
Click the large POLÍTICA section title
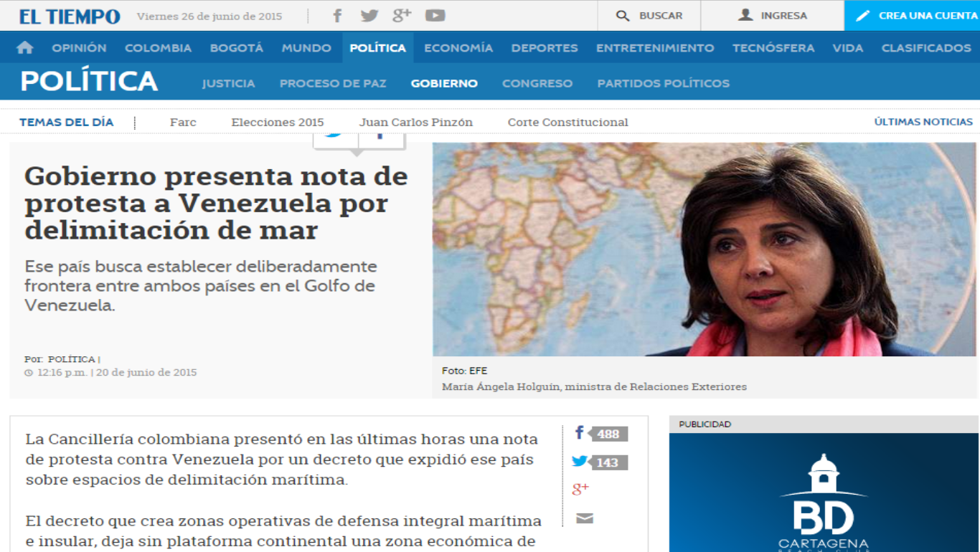(x=89, y=81)
